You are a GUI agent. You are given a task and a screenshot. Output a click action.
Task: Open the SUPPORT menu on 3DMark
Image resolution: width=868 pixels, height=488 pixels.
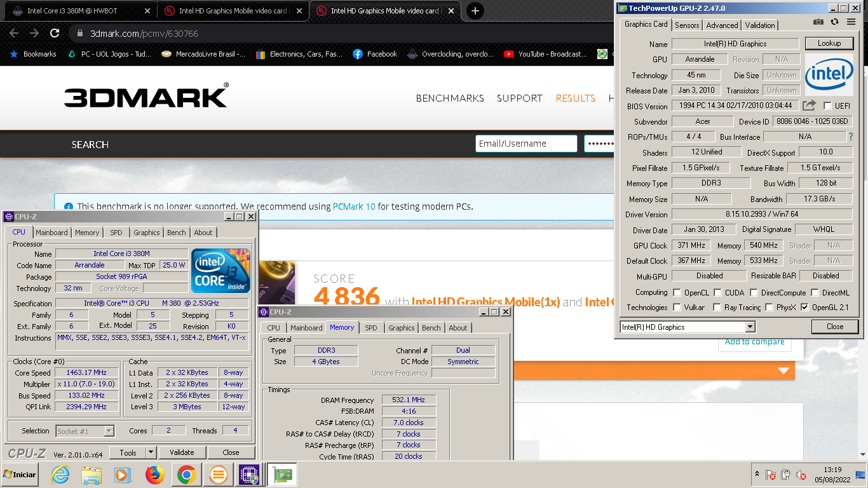pos(520,98)
